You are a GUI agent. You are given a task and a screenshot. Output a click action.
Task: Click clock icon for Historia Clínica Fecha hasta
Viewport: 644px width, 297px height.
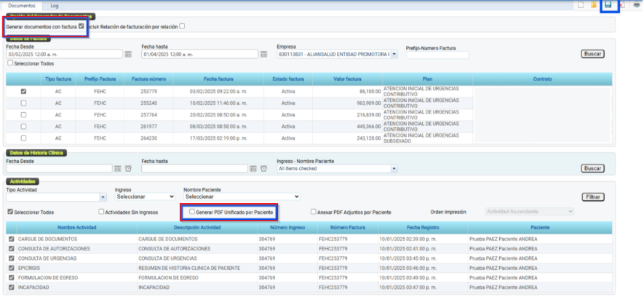(x=263, y=169)
